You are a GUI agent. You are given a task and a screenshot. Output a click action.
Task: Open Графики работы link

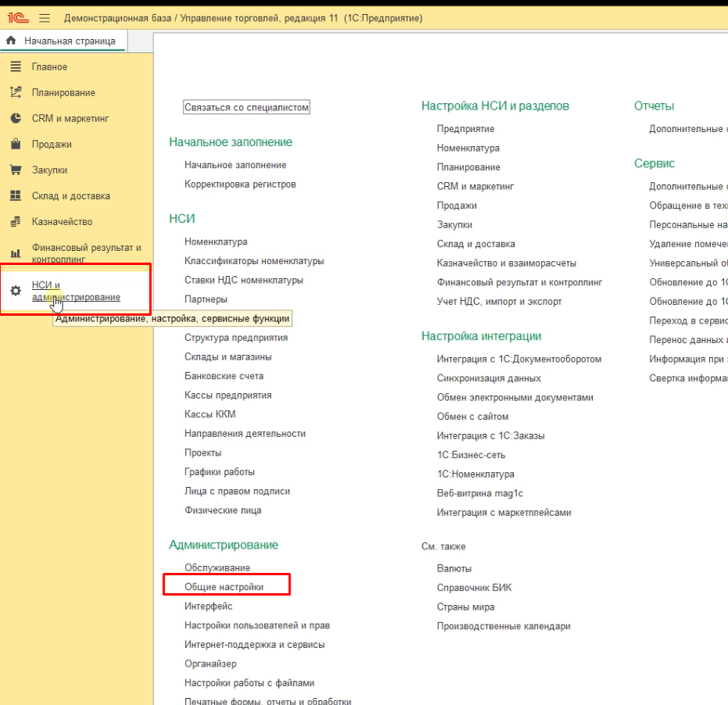[219, 472]
